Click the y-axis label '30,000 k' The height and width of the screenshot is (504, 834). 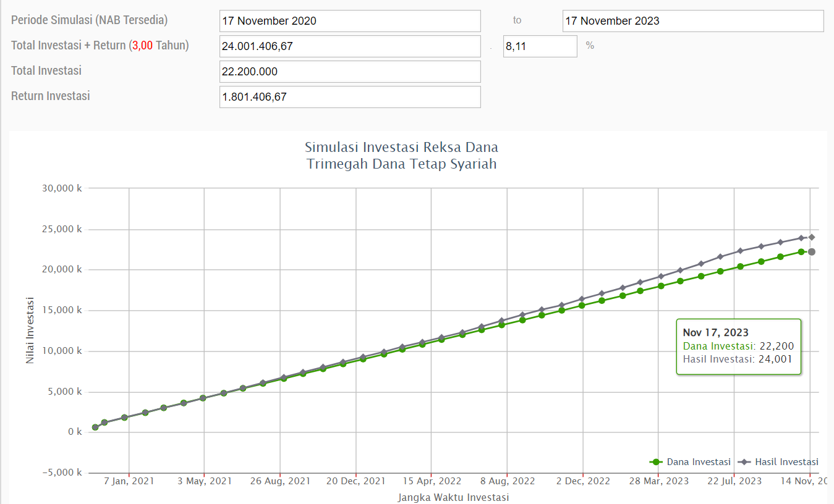tap(62, 188)
